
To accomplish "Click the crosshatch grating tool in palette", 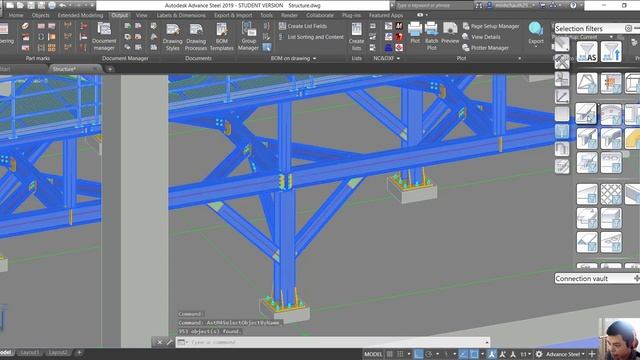I will point(611,193).
